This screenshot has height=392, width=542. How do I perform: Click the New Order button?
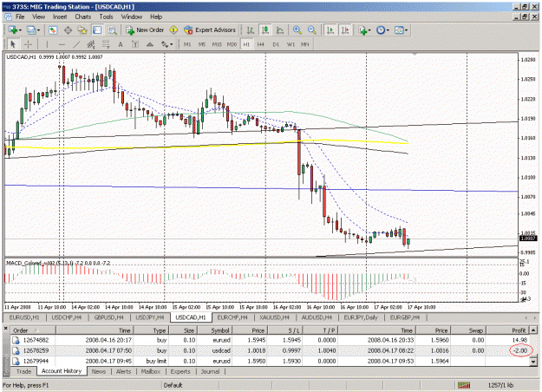click(x=145, y=30)
